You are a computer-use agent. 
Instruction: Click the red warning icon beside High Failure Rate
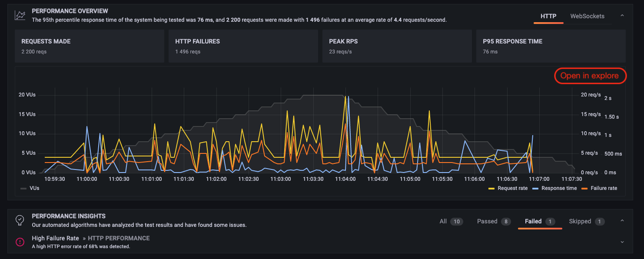pos(20,242)
